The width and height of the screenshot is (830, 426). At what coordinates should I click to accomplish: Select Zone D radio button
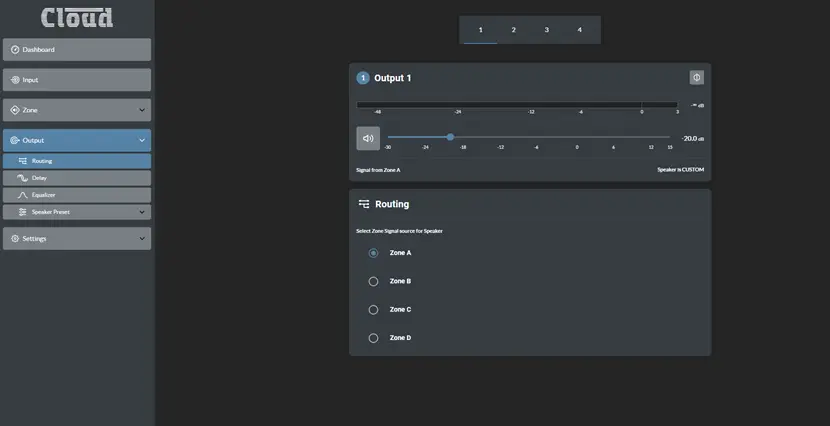[x=373, y=338]
